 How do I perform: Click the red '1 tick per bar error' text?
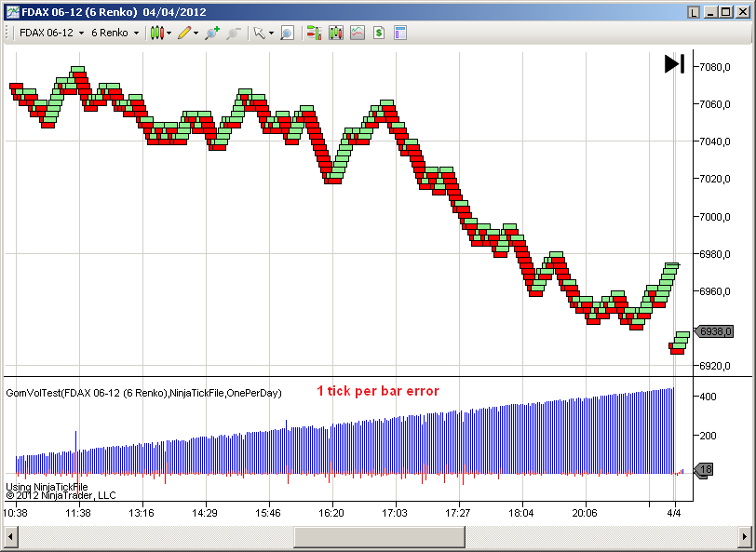(378, 391)
